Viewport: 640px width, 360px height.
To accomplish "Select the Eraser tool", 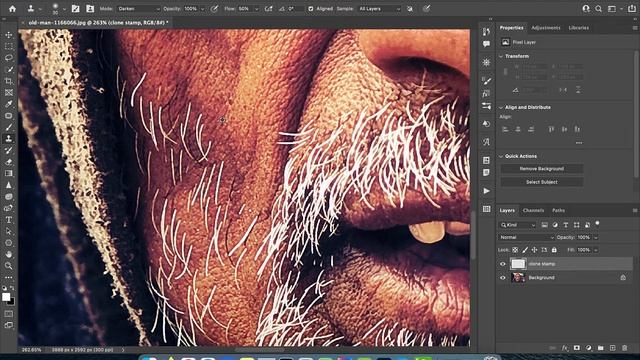I will [9, 162].
